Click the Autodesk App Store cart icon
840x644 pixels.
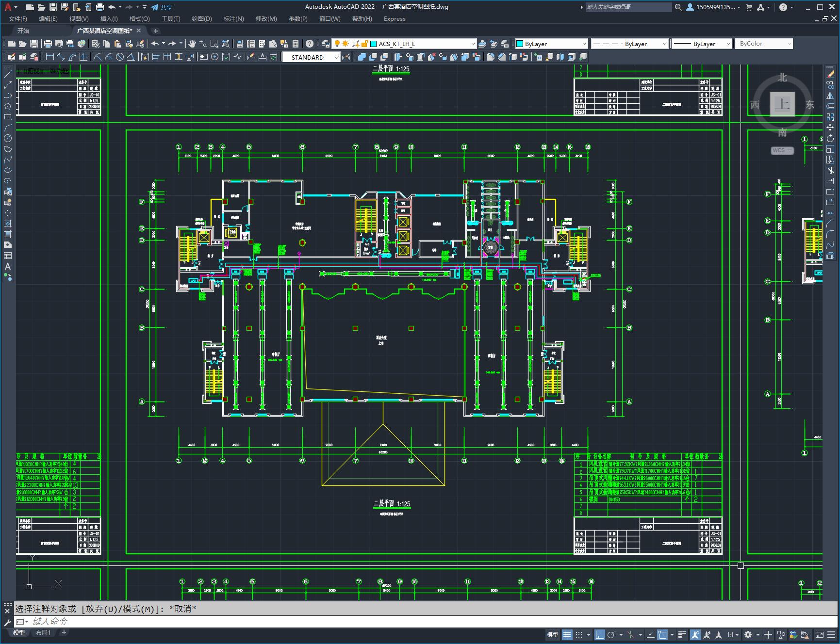coord(749,7)
